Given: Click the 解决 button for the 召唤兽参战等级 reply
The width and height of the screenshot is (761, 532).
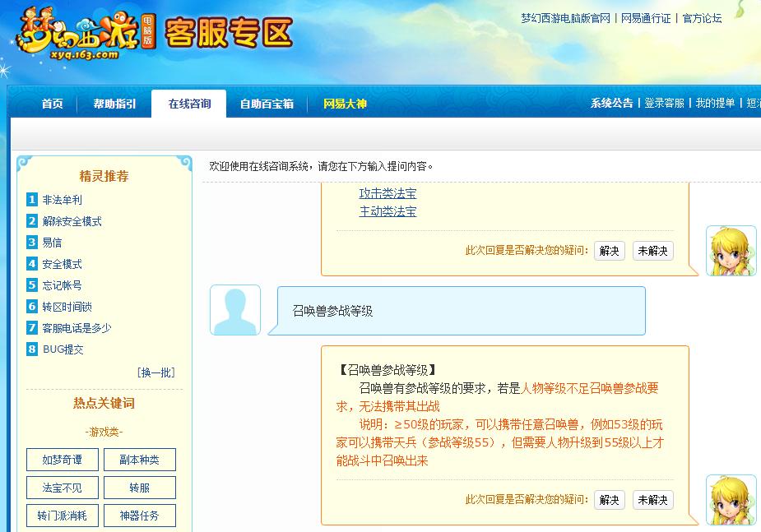Looking at the screenshot, I should (x=609, y=499).
